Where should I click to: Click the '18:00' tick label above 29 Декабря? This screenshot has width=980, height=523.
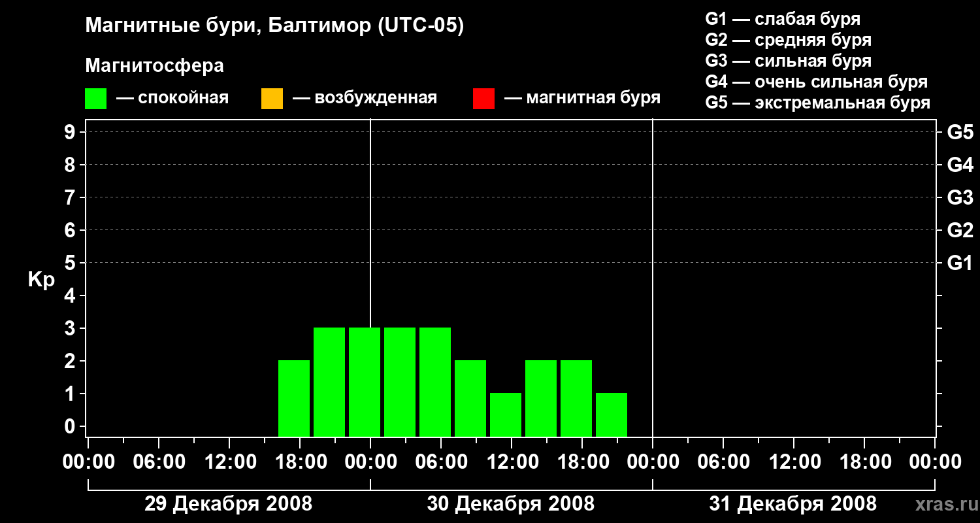click(x=301, y=462)
